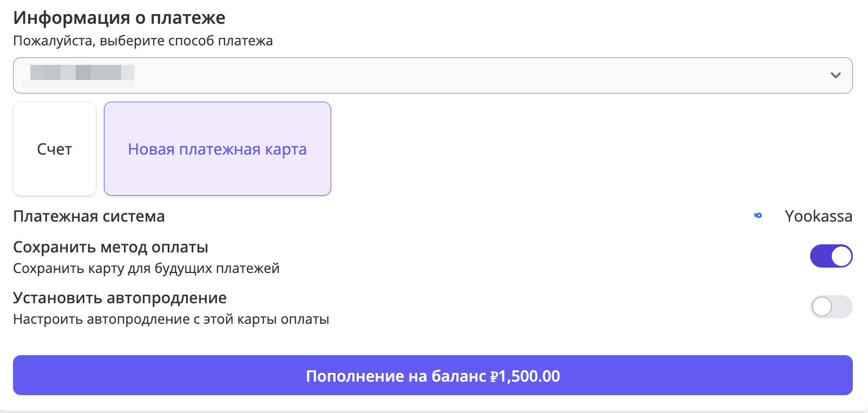Enable the auto-renewal toggle
The image size is (868, 413).
point(831,307)
